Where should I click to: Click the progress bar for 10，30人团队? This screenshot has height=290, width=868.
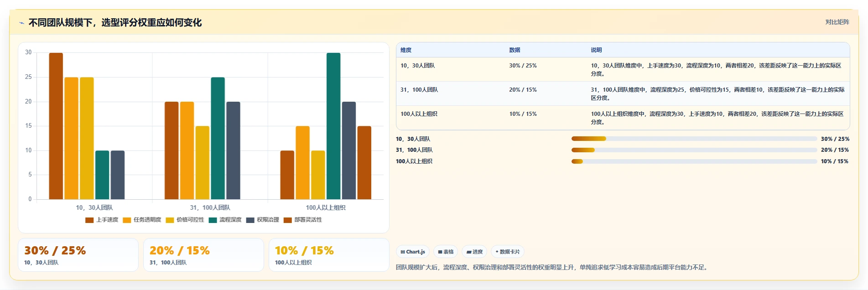click(x=694, y=139)
